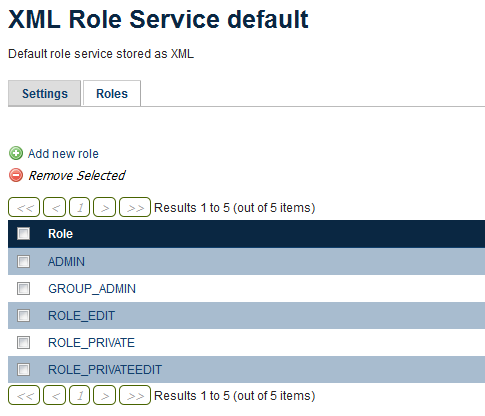Viewport: 485px width, 416px height.
Task: Sort by the Role column header
Action: [60, 234]
